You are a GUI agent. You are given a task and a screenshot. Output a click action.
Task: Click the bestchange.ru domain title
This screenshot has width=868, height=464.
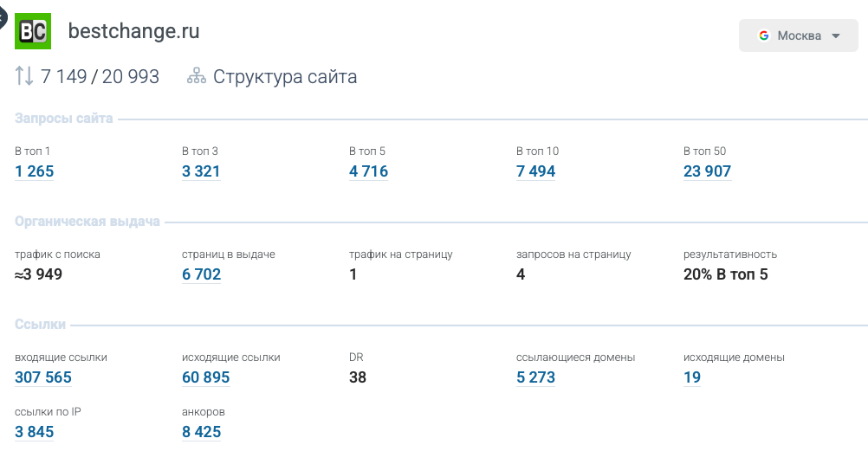pos(133,32)
